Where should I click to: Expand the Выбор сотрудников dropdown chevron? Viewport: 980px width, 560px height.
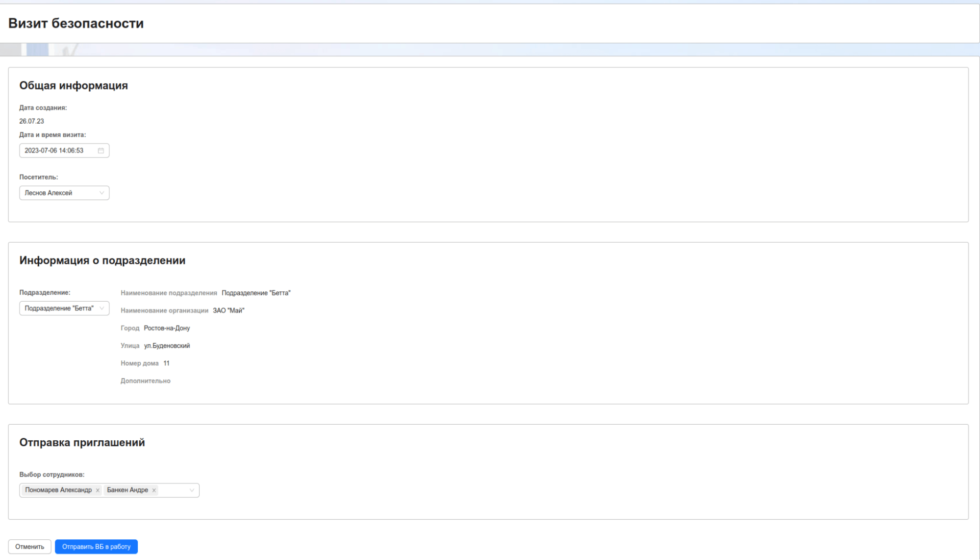192,490
